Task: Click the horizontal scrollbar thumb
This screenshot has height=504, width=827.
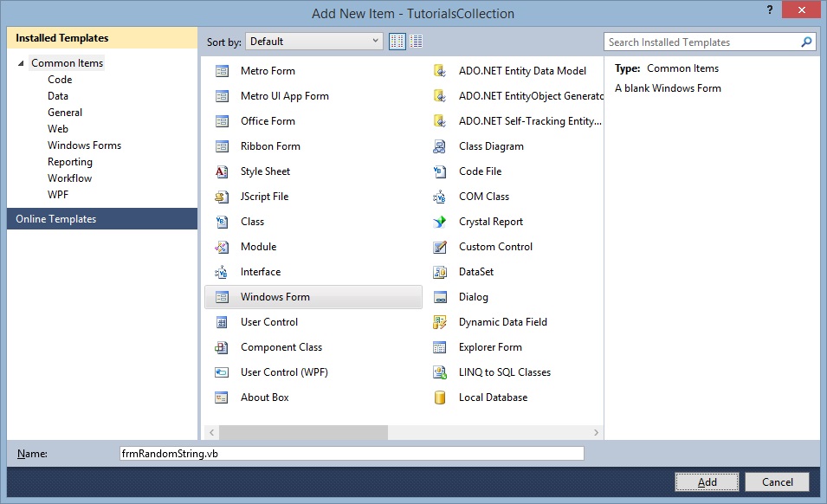Action: coord(303,432)
